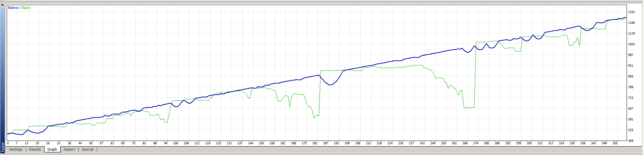Click the blue balance line's starting point
Screen dimensions: 644x155
8,134
